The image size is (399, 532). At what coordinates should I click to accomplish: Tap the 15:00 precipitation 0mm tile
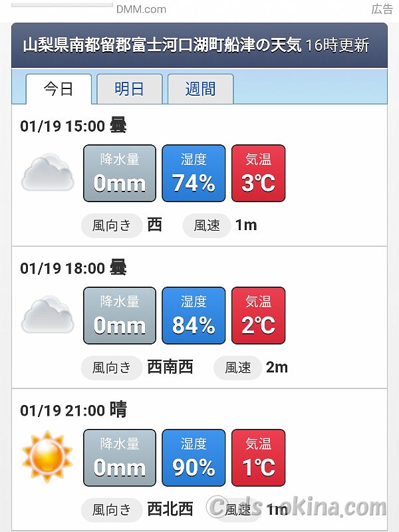point(120,174)
